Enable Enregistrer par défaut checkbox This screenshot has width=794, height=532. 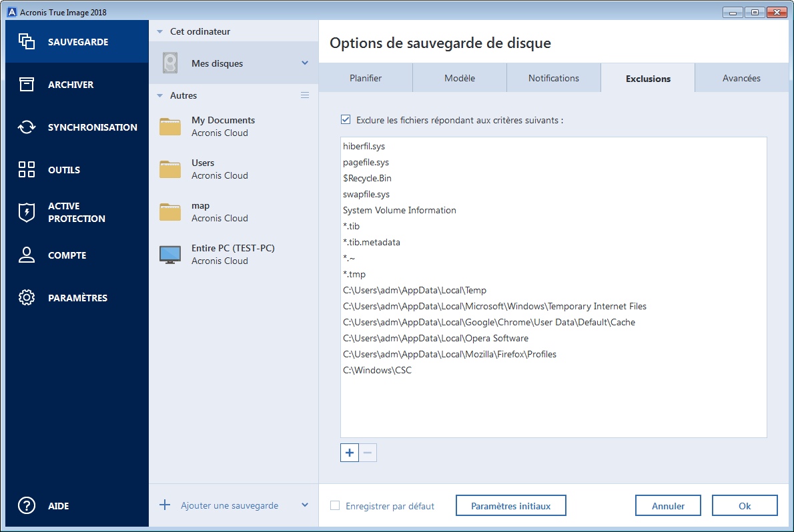coord(335,505)
